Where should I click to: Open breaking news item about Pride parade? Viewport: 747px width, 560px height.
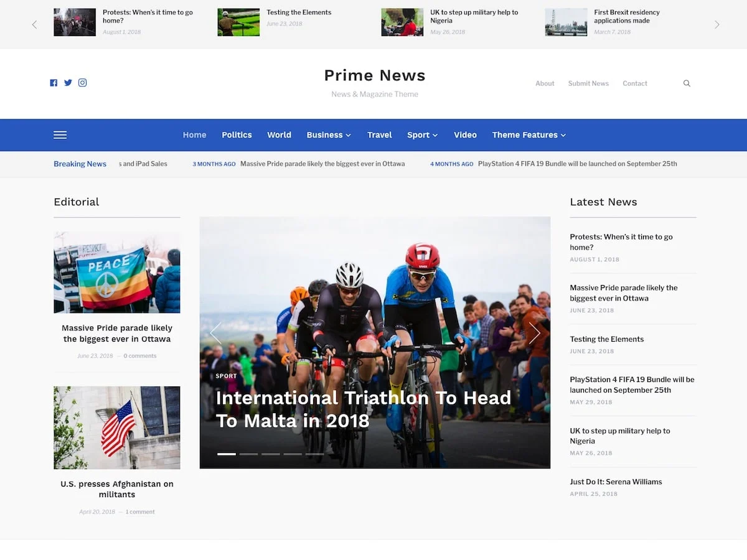(322, 164)
